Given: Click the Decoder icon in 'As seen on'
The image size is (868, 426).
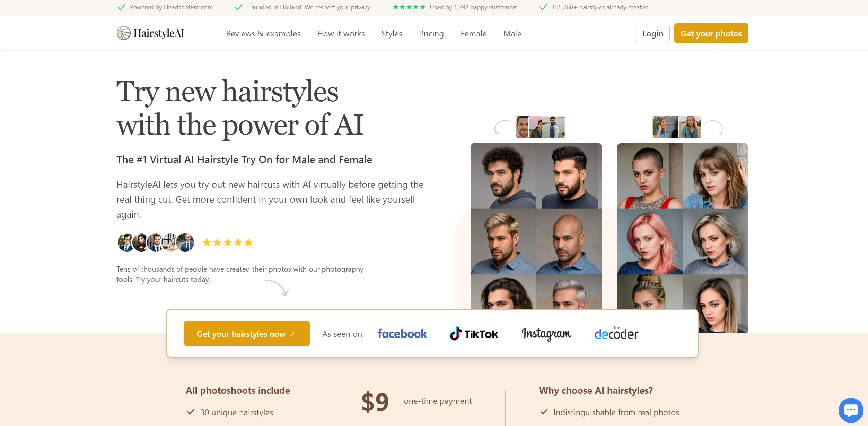Looking at the screenshot, I should point(616,333).
